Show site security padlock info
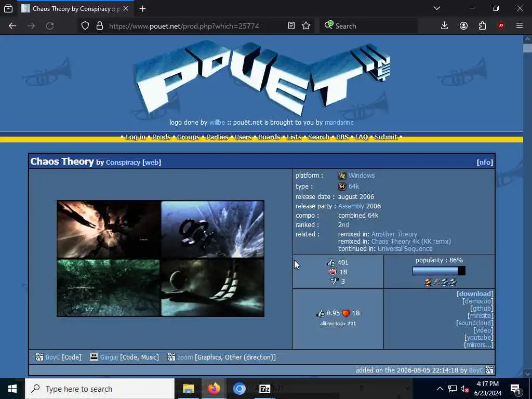Viewport: 532px width, 399px height. point(99,26)
